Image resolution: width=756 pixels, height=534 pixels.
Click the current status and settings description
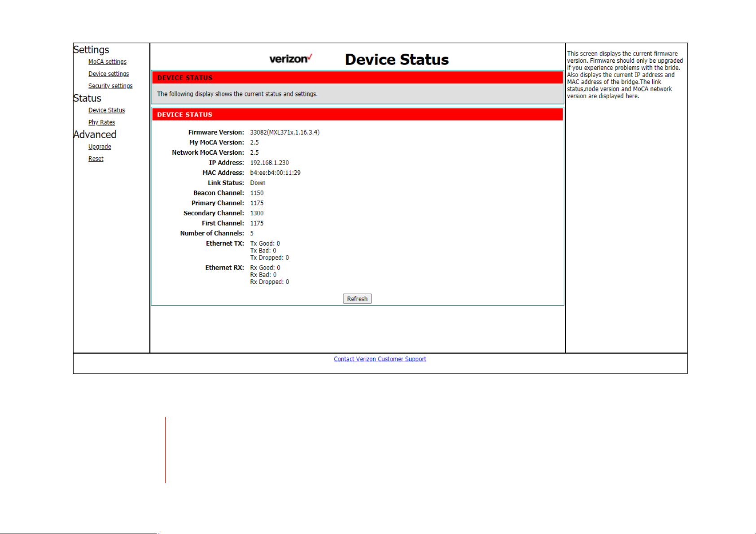[x=237, y=94]
